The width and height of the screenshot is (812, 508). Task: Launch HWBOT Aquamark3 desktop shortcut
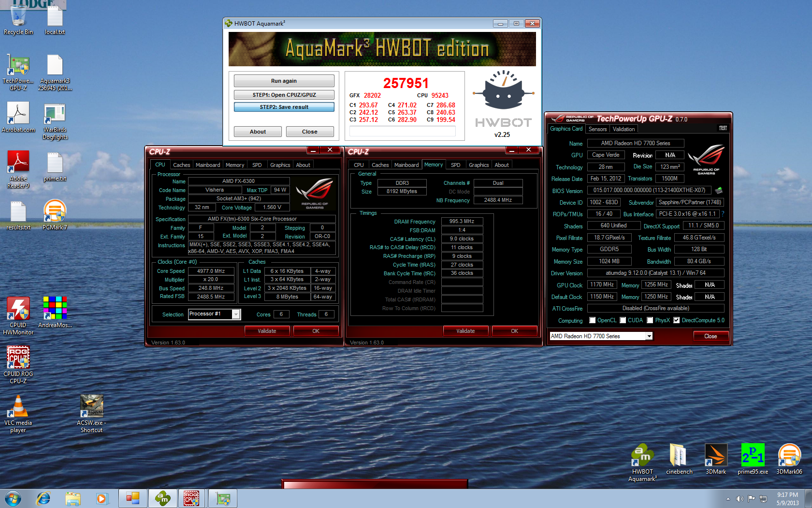(642, 463)
